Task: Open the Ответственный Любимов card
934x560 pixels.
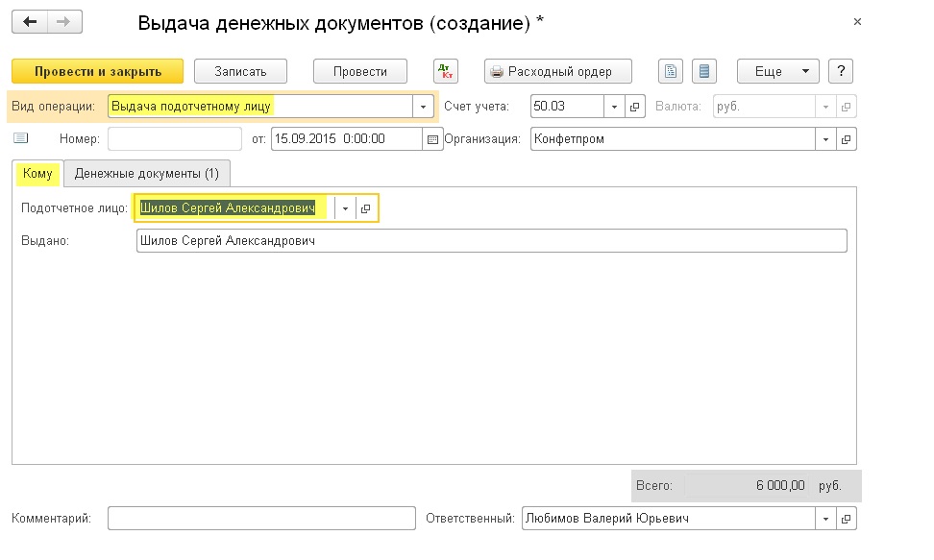Action: pos(846,519)
